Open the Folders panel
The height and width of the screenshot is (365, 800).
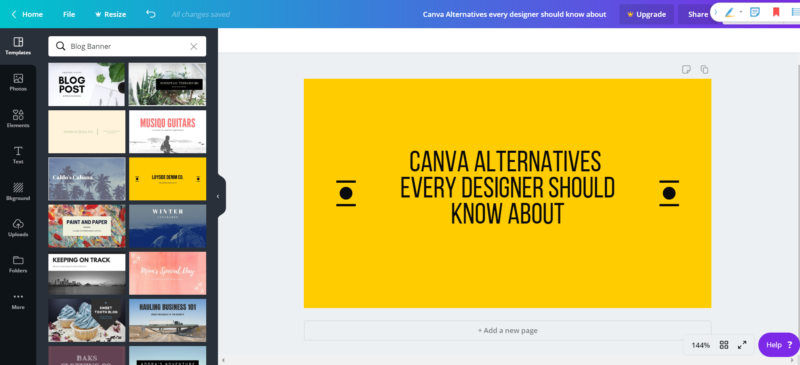18,264
